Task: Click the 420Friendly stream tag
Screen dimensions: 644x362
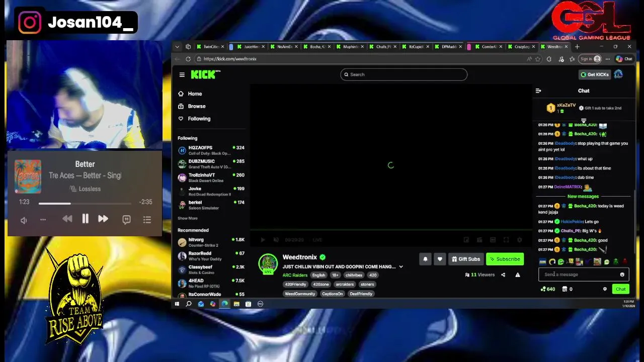Action: 295,285
